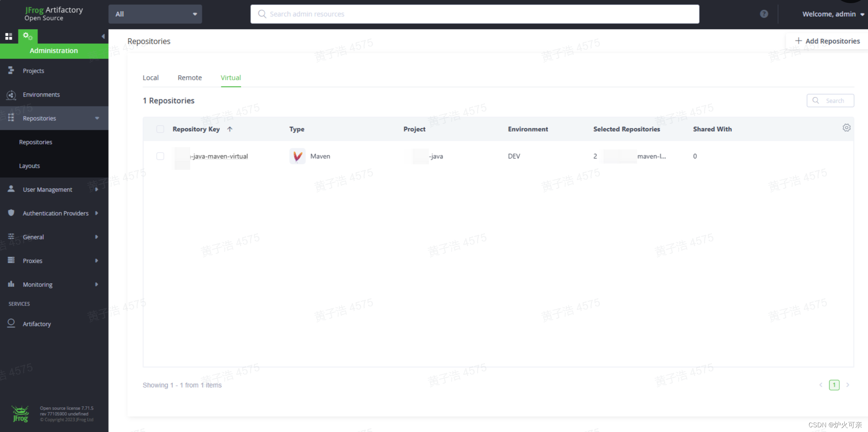Image resolution: width=868 pixels, height=432 pixels.
Task: Click the User Management person icon
Action: coord(11,189)
